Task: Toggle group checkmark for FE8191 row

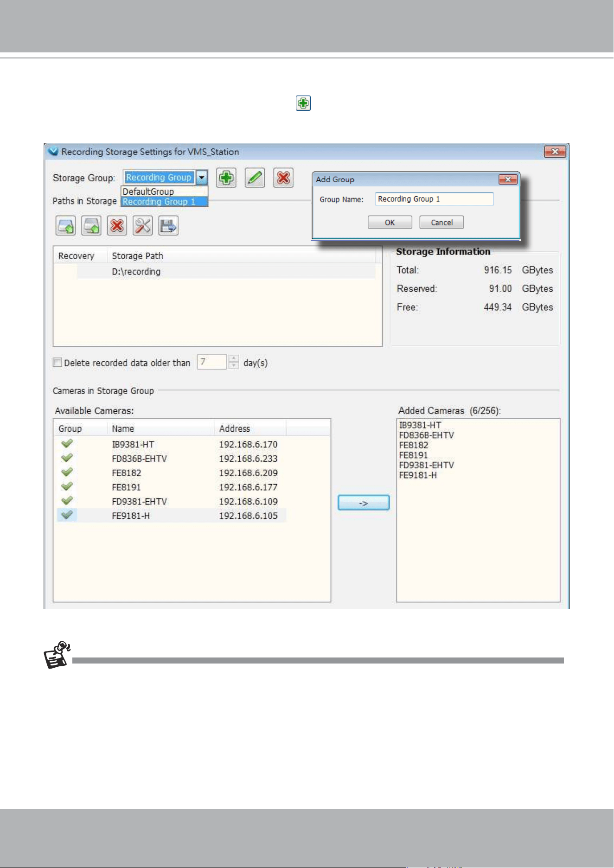Action: [x=67, y=487]
